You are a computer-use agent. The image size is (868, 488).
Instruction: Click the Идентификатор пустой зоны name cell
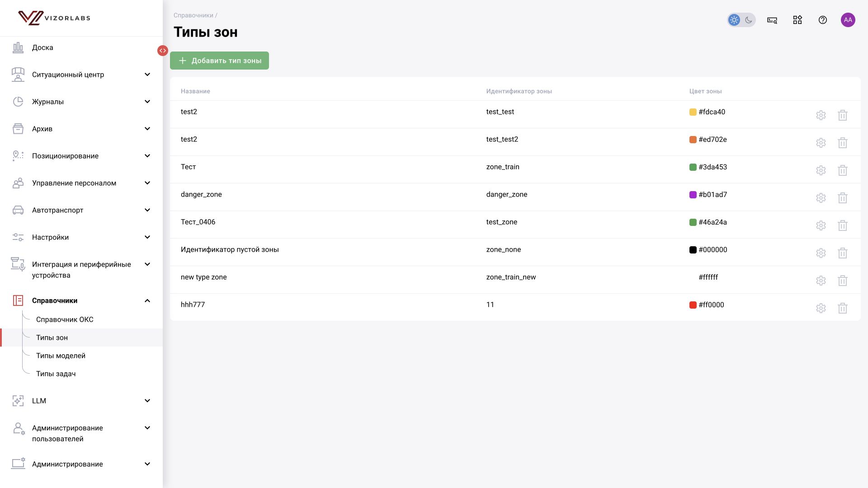pos(230,249)
